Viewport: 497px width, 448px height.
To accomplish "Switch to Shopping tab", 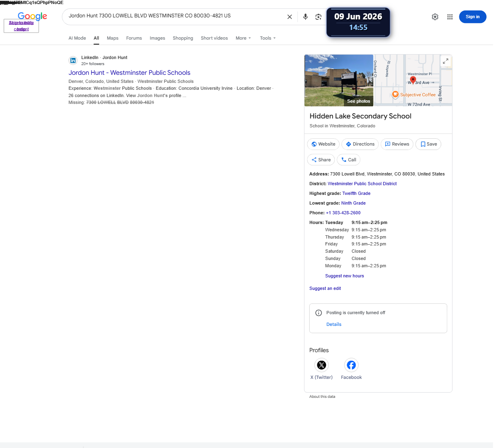I will (x=183, y=38).
